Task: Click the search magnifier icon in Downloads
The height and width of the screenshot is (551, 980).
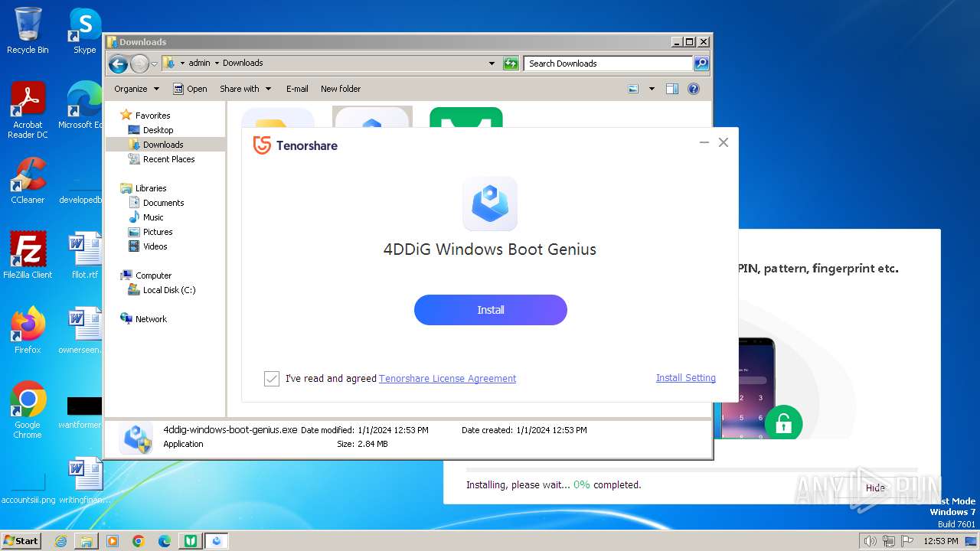Action: click(x=701, y=64)
